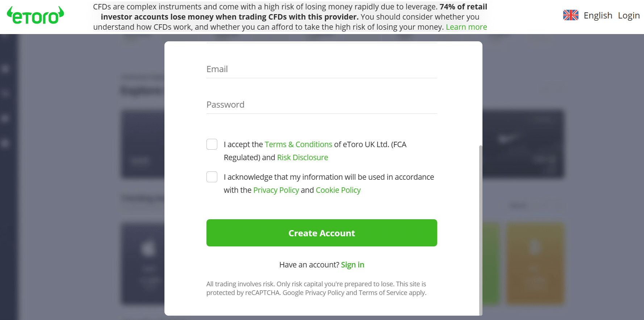Open the Login page
Viewport: 644px width, 320px height.
click(x=629, y=16)
